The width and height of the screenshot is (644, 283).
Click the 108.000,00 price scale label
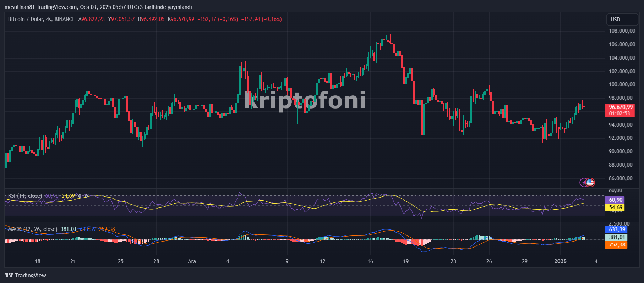[622, 31]
